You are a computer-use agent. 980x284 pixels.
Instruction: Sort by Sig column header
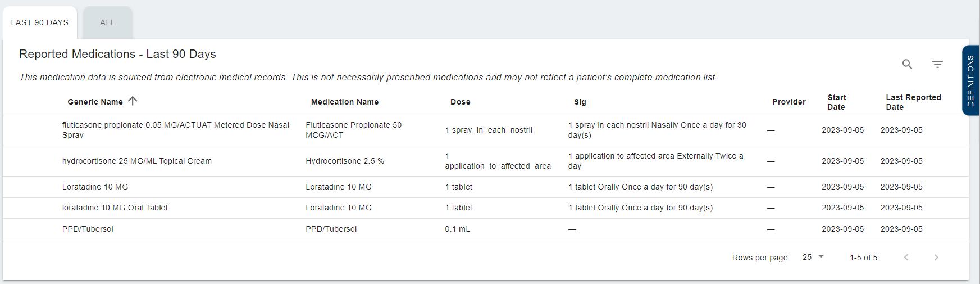pos(580,102)
